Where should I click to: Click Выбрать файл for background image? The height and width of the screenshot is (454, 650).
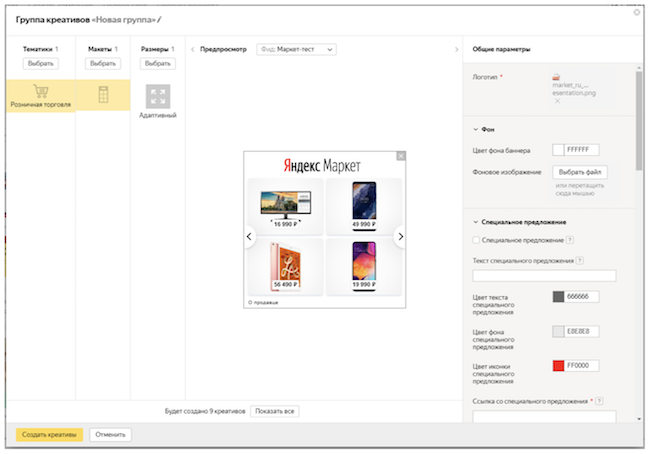[x=580, y=172]
